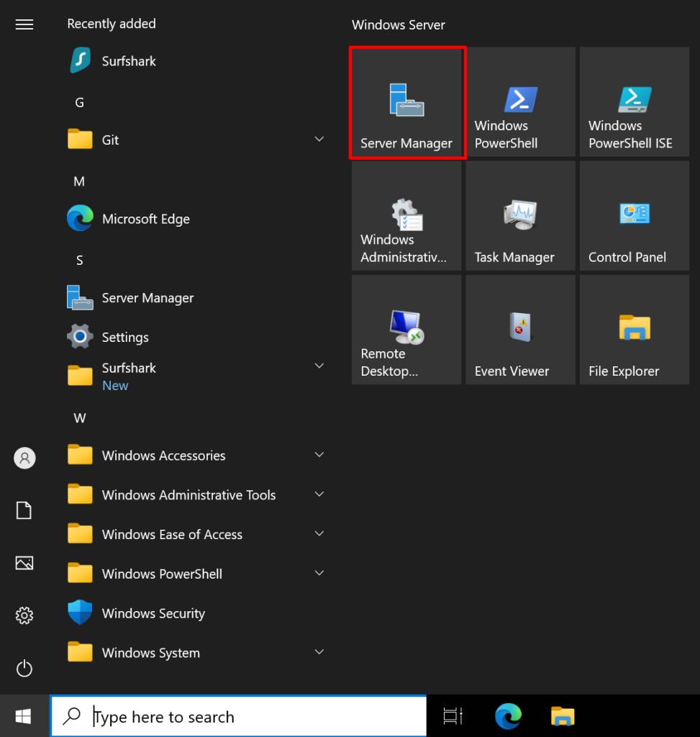Launch Server Manager from the Windows Server tiles
This screenshot has width=700, height=737.
tap(407, 101)
